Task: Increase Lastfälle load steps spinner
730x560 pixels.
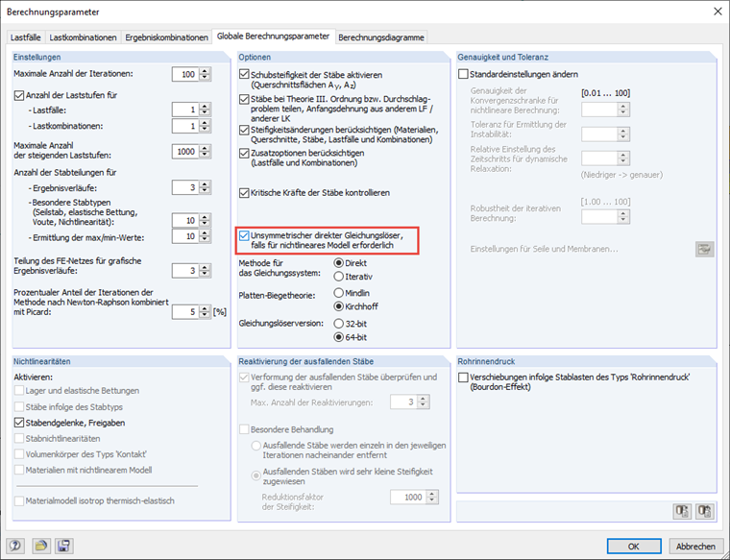Action: pyautogui.click(x=206, y=107)
